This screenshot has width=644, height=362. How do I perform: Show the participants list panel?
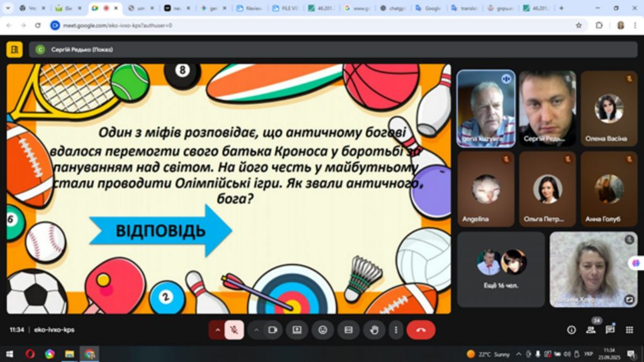point(591,330)
